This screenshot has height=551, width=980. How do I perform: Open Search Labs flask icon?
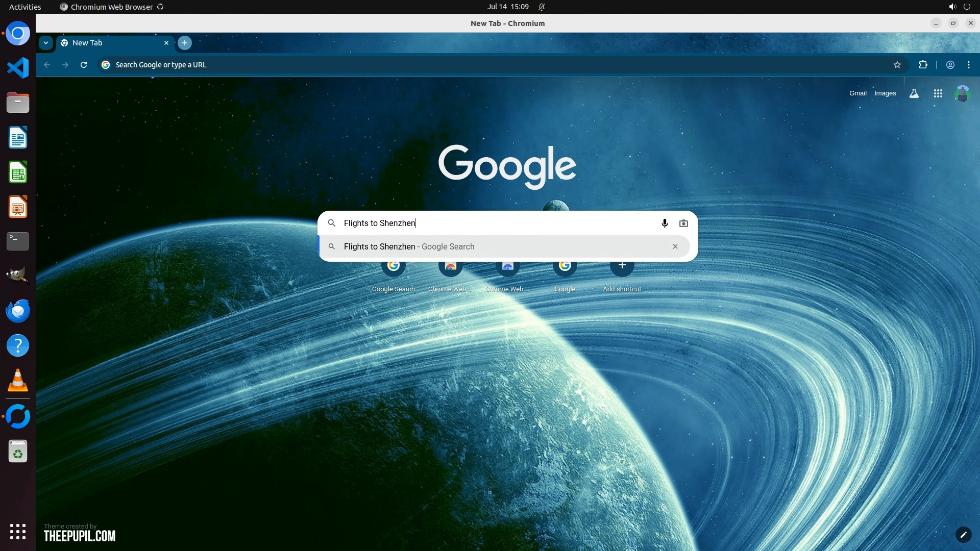(914, 93)
